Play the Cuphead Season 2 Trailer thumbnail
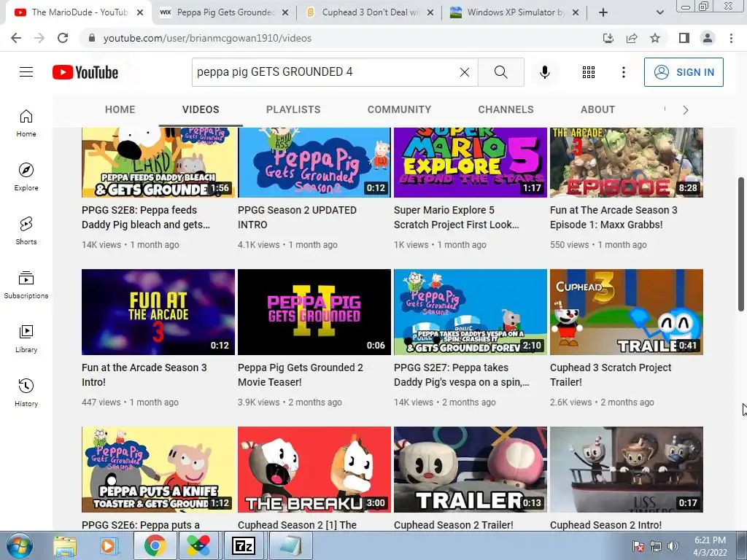Image resolution: width=747 pixels, height=560 pixels. point(471,470)
